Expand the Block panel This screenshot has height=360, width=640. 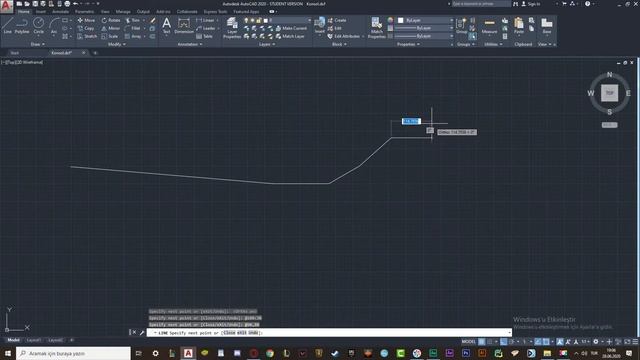click(x=339, y=44)
